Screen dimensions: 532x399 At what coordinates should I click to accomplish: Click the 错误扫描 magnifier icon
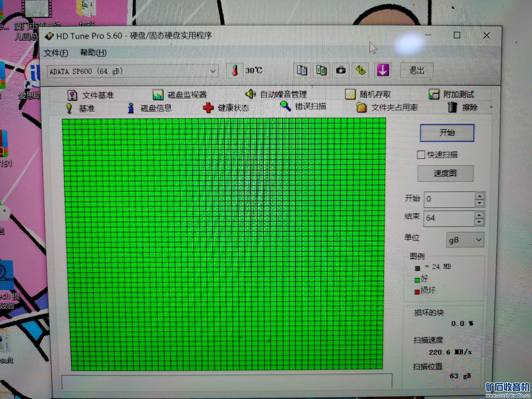click(285, 106)
